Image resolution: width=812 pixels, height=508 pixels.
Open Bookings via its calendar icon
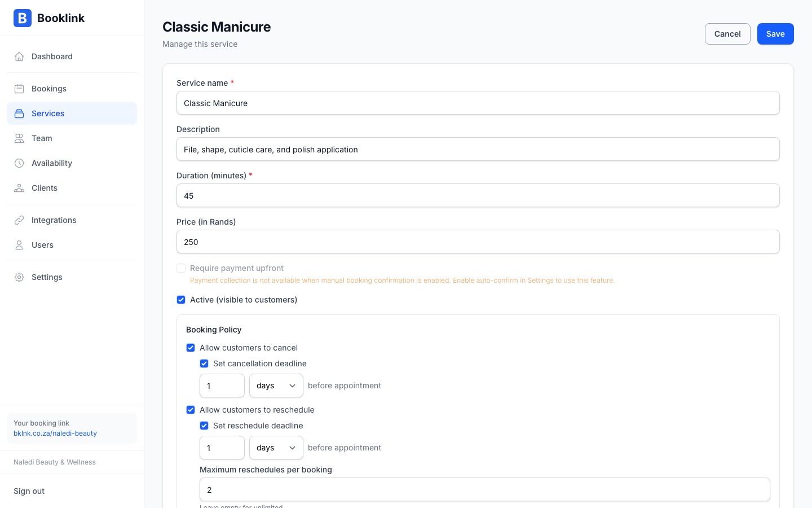(19, 89)
